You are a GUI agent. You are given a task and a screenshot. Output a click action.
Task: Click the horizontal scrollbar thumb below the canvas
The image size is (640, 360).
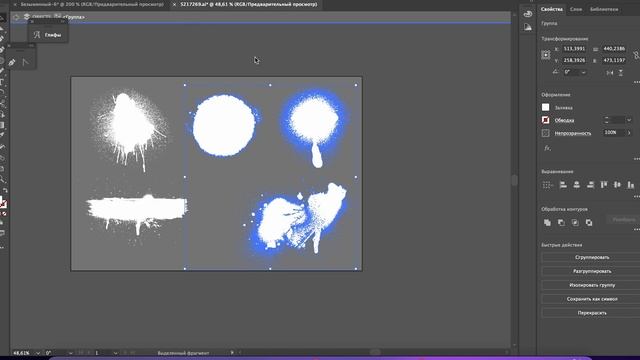[x=375, y=352]
